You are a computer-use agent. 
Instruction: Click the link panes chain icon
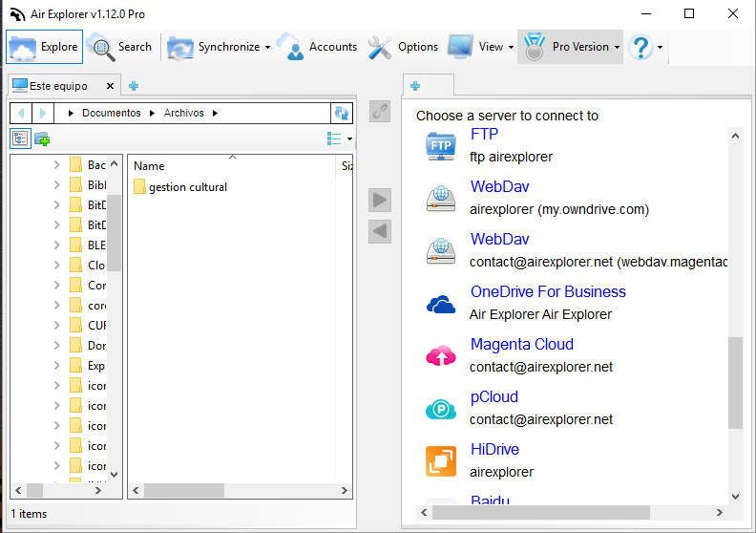tap(380, 112)
